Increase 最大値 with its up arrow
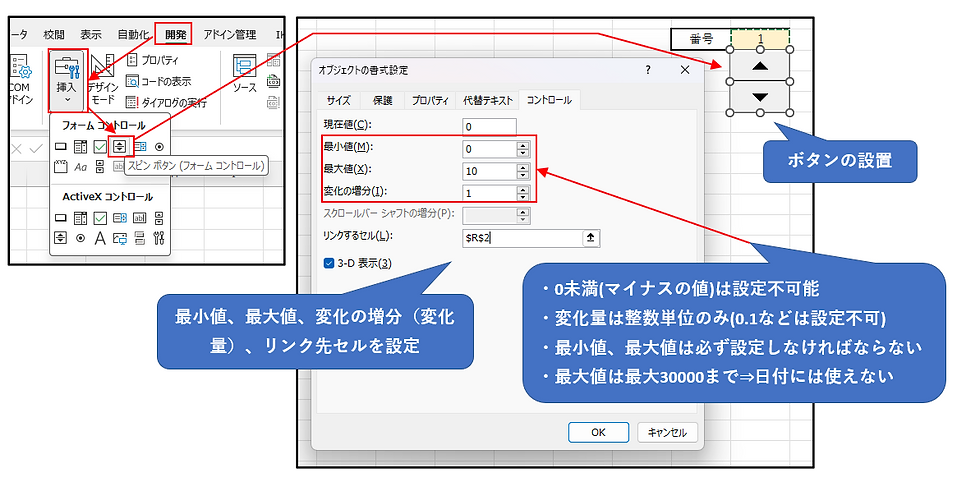This screenshot has width=980, height=481. (x=524, y=167)
